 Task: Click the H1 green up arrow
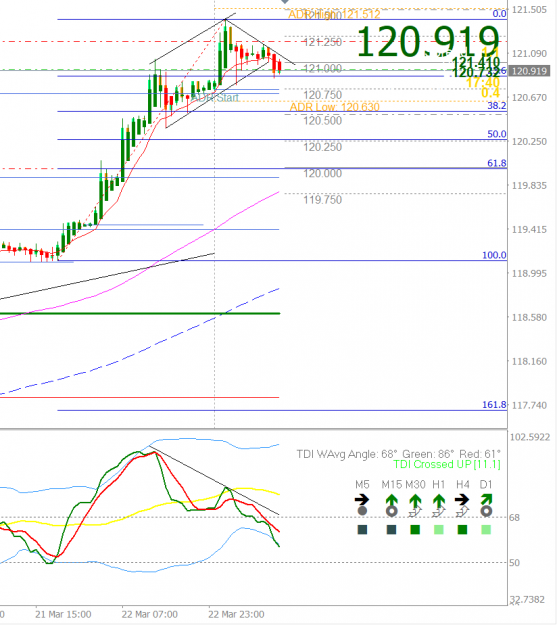[x=439, y=499]
